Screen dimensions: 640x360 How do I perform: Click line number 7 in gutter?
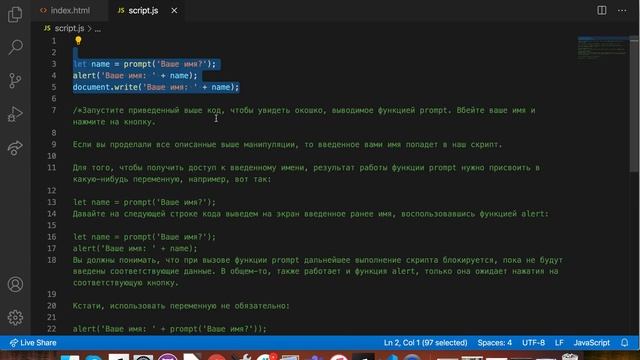(53, 110)
